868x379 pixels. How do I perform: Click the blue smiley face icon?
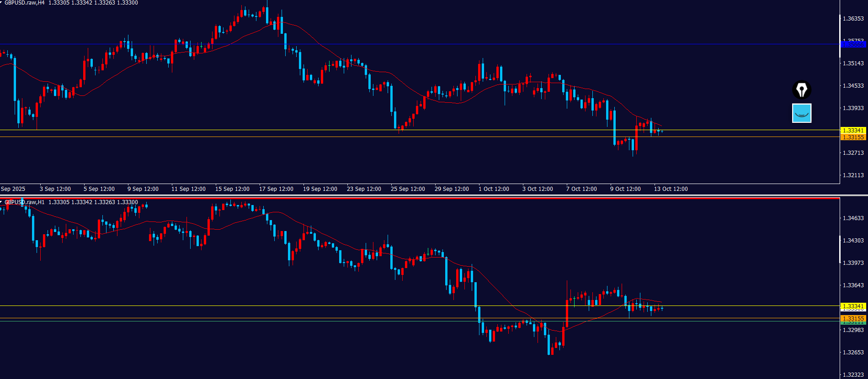(801, 113)
